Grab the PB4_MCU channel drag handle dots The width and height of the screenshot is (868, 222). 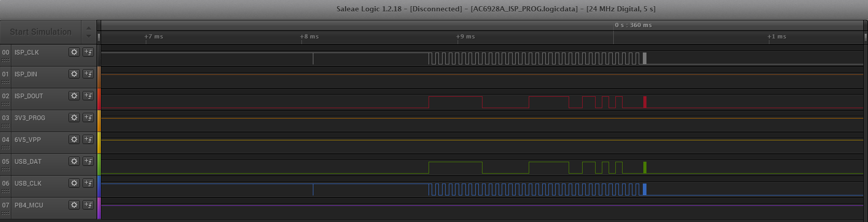[6, 213]
